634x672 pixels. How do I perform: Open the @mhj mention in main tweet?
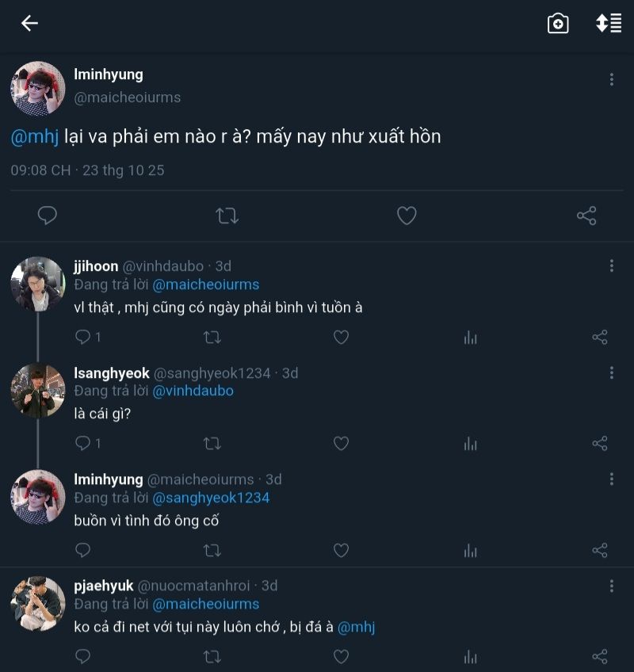pos(35,136)
